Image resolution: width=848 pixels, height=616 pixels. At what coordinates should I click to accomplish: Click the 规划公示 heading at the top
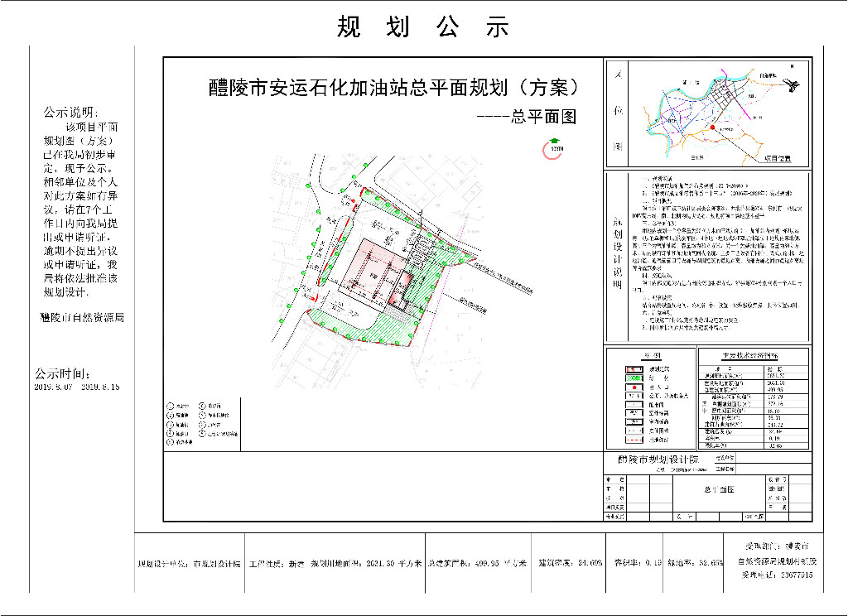(423, 26)
